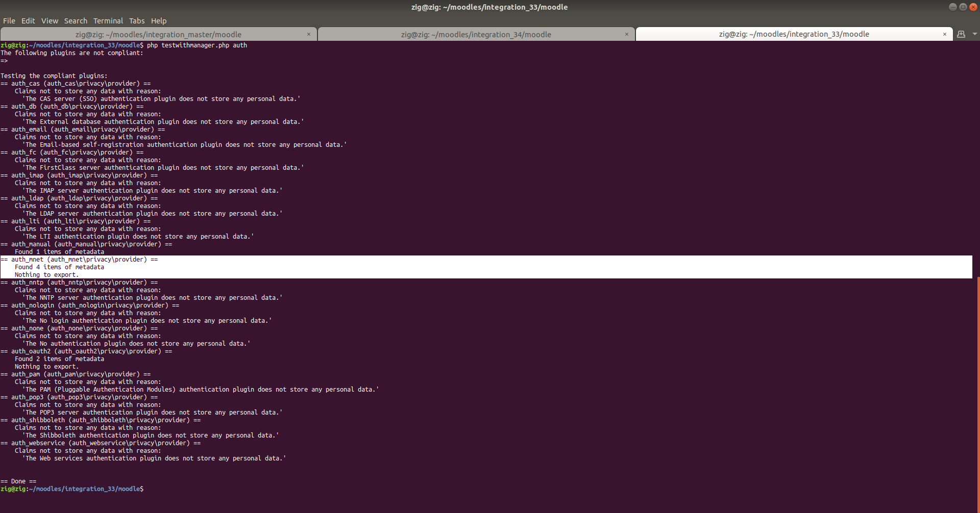980x513 pixels.
Task: Open the Search menu
Action: tap(76, 21)
